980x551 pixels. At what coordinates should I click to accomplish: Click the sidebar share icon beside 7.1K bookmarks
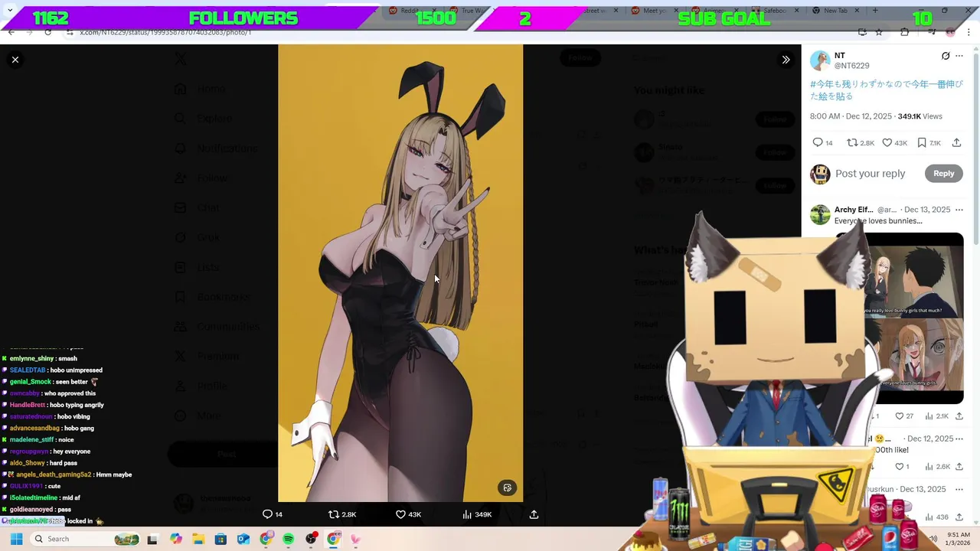click(x=956, y=143)
